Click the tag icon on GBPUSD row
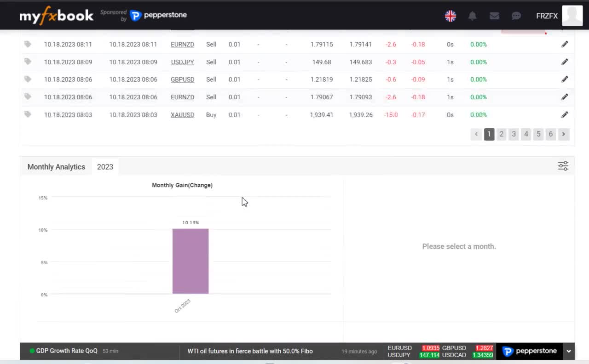The height and width of the screenshot is (364, 589). 28,79
